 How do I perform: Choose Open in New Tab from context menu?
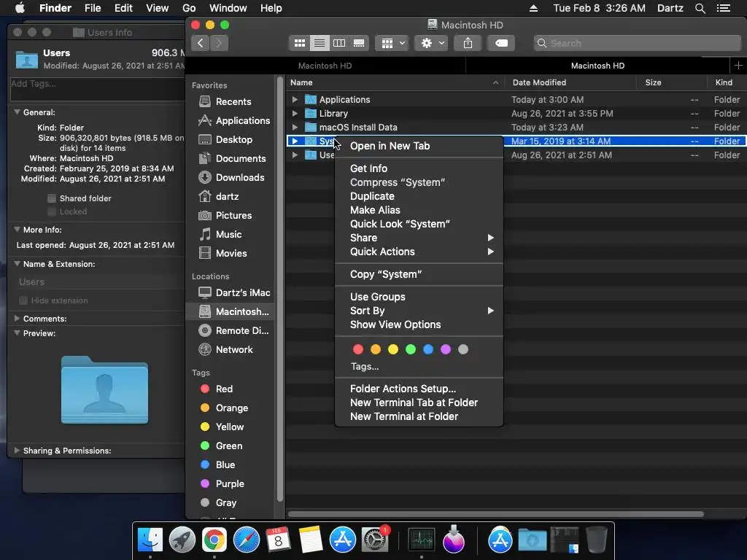coord(419,146)
